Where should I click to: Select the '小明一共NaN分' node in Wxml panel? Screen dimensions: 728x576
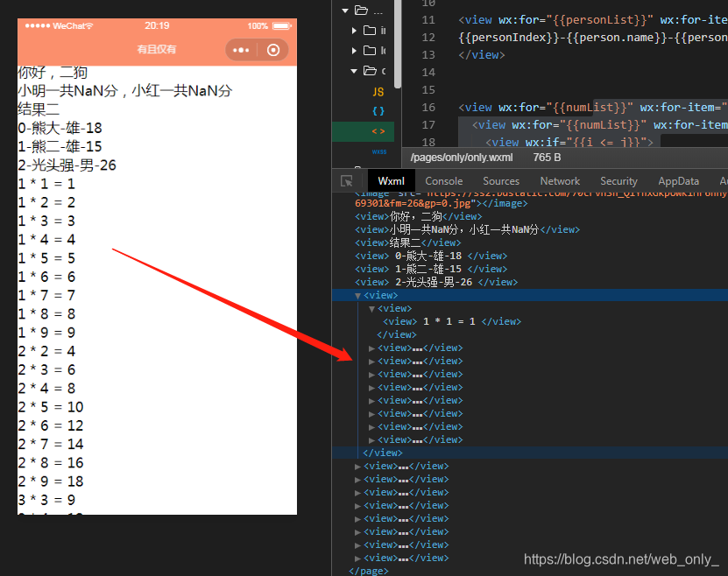pos(467,229)
